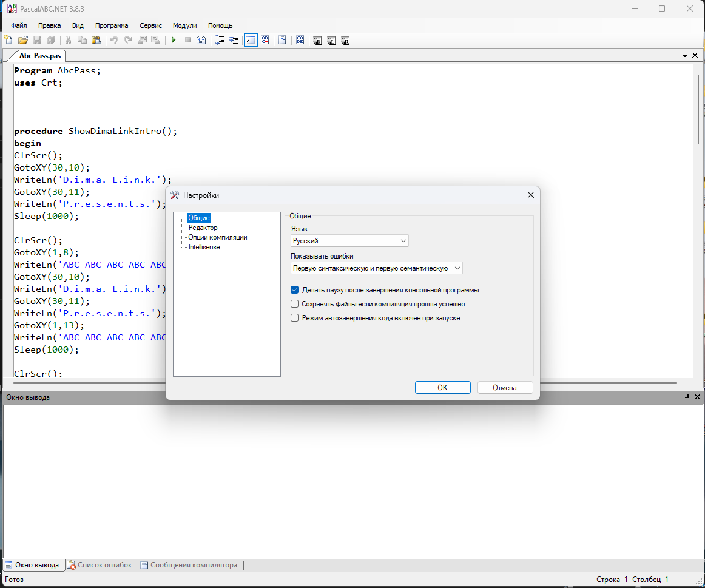Close the Настройки dialog
This screenshot has height=588, width=705.
530,195
